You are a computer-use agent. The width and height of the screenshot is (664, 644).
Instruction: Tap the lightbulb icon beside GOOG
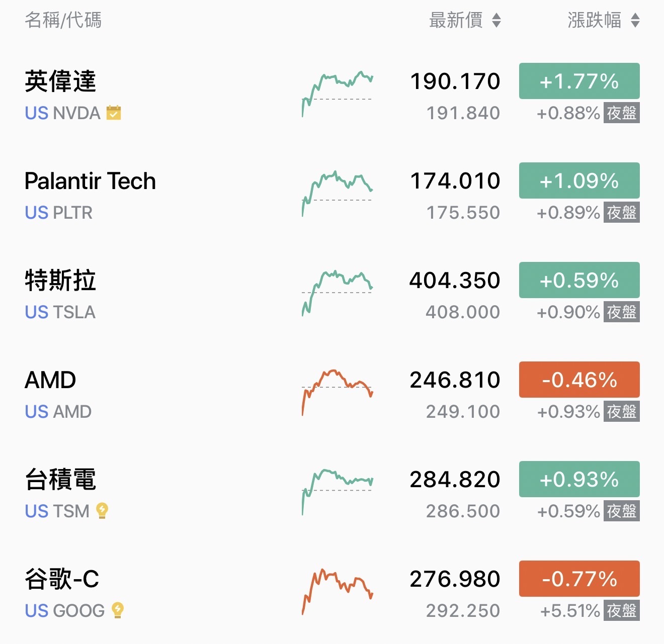tap(118, 610)
